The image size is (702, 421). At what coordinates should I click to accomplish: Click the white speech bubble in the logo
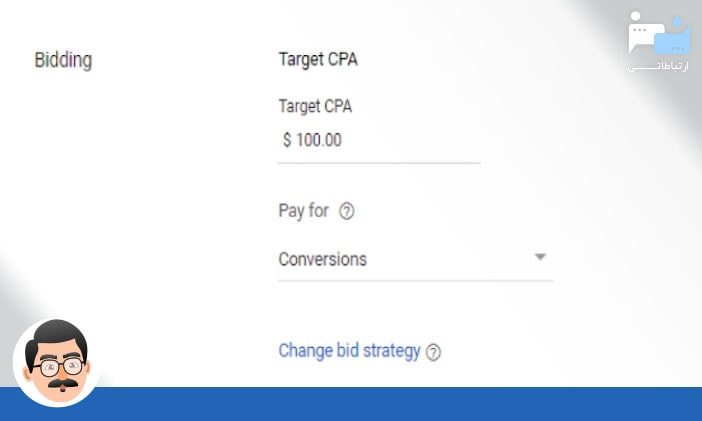pos(643,36)
